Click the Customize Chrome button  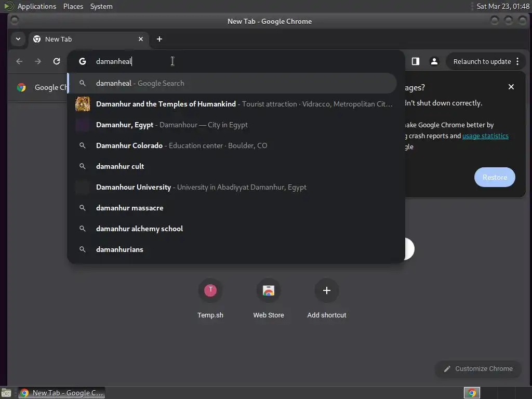[478, 369]
